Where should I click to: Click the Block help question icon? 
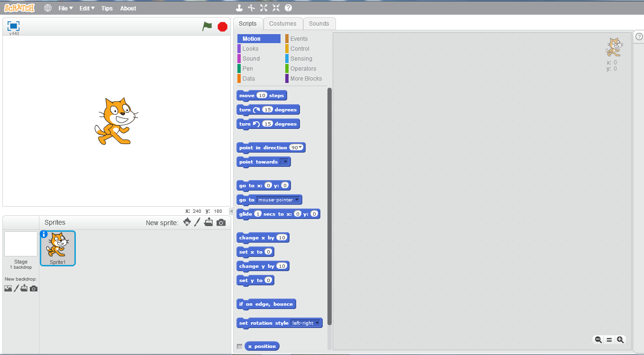(x=288, y=8)
